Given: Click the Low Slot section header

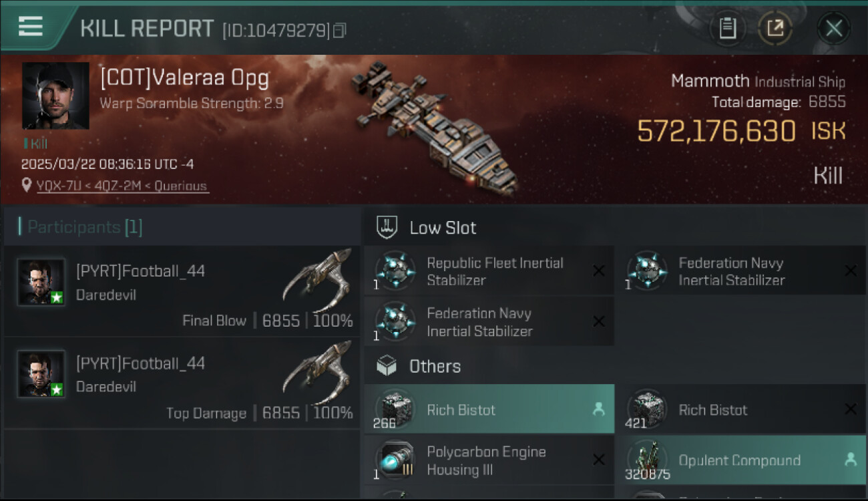Looking at the screenshot, I should click(443, 228).
